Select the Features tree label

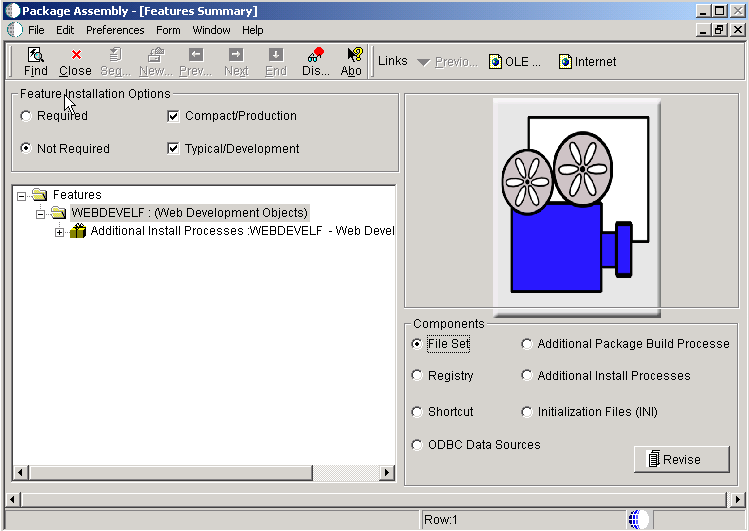[x=77, y=195]
